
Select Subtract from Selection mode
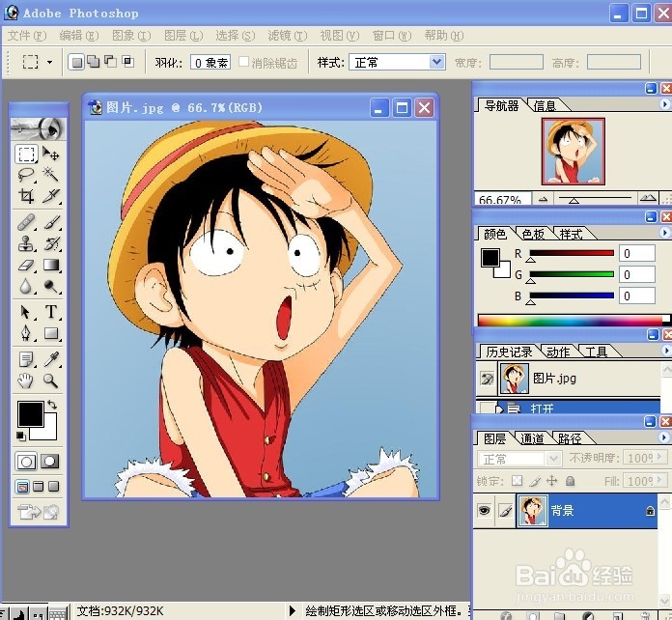111,62
